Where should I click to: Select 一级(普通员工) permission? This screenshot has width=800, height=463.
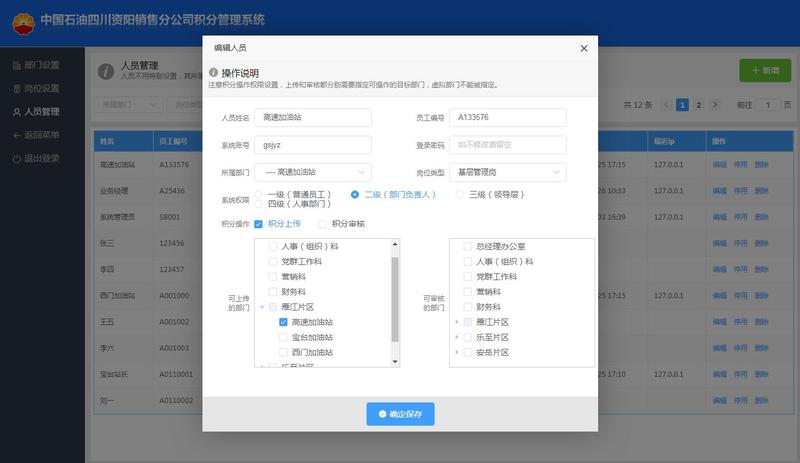259,194
